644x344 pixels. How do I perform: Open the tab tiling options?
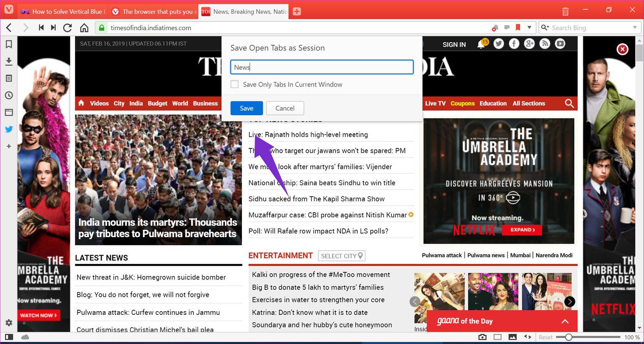click(x=497, y=337)
